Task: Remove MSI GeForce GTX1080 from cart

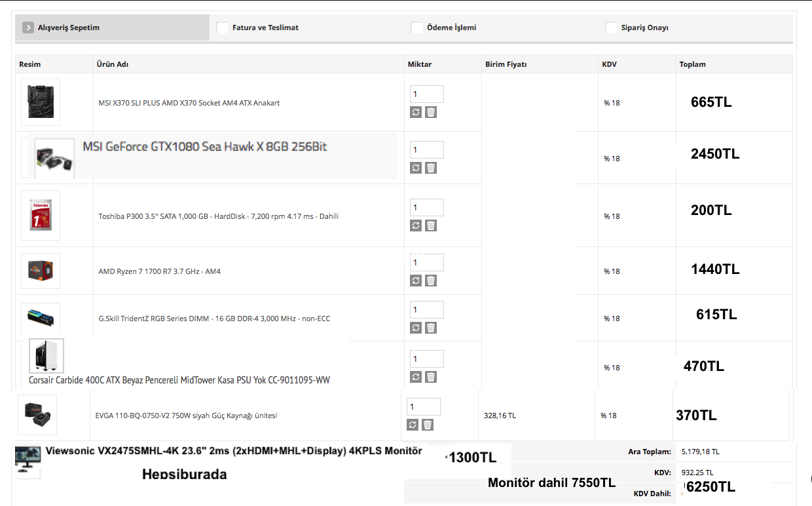Action: coord(430,168)
